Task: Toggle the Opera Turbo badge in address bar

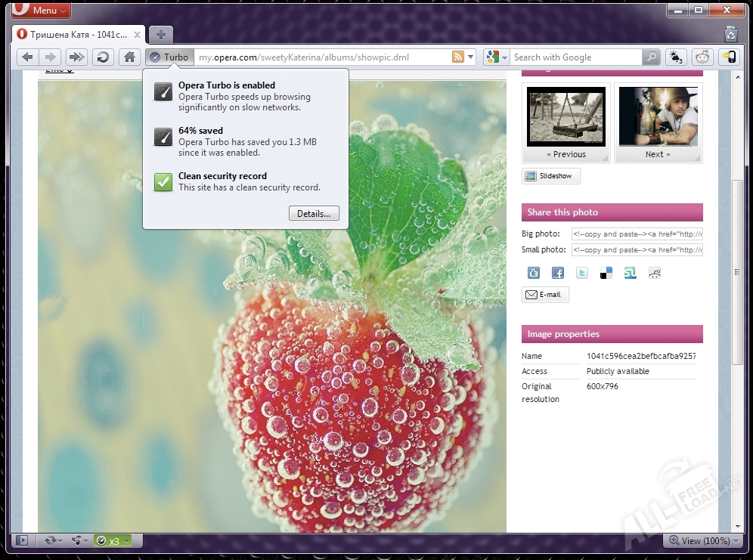Action: pyautogui.click(x=169, y=57)
